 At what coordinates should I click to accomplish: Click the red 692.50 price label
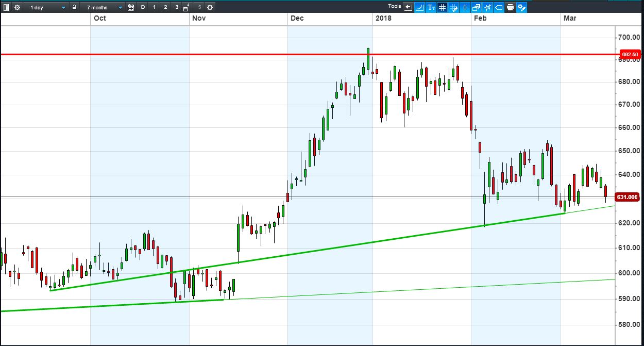coord(630,55)
